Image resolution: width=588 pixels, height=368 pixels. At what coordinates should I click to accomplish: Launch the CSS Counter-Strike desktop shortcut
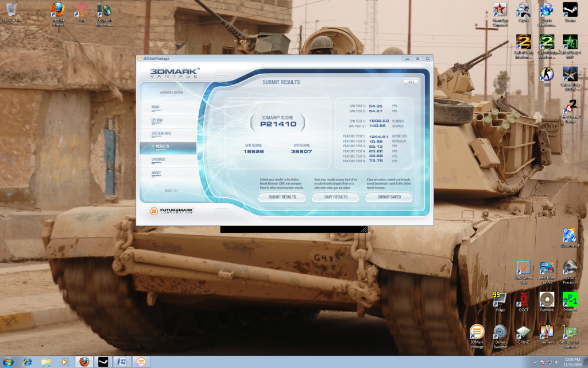547,77
